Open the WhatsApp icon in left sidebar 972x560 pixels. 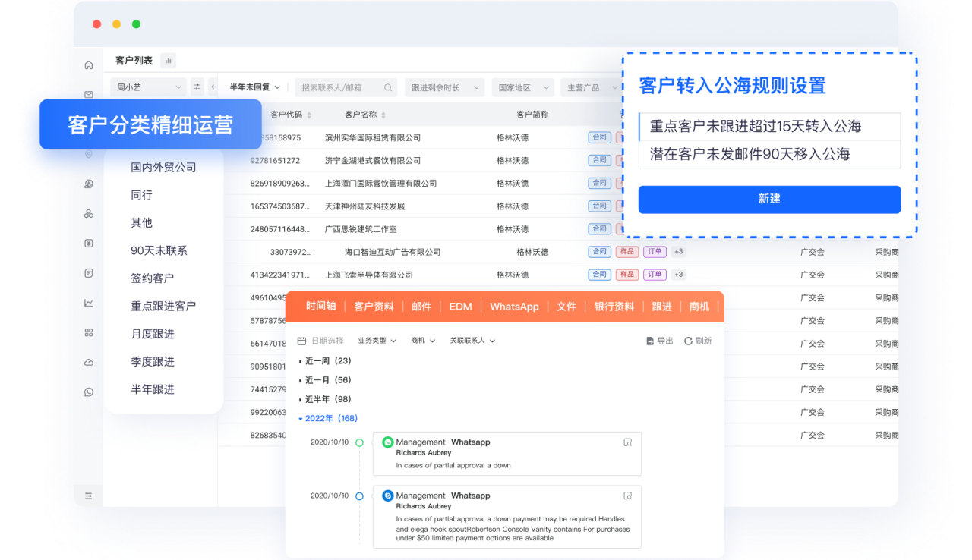coord(89,392)
